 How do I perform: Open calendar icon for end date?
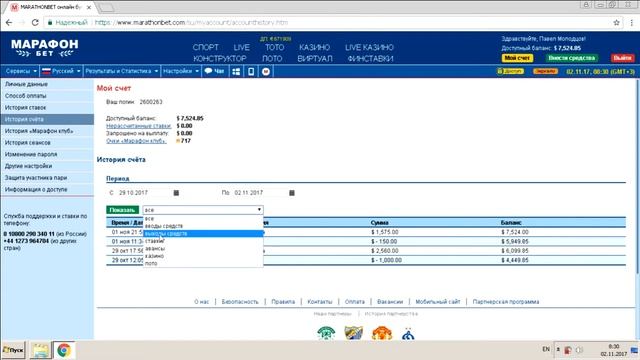click(292, 193)
